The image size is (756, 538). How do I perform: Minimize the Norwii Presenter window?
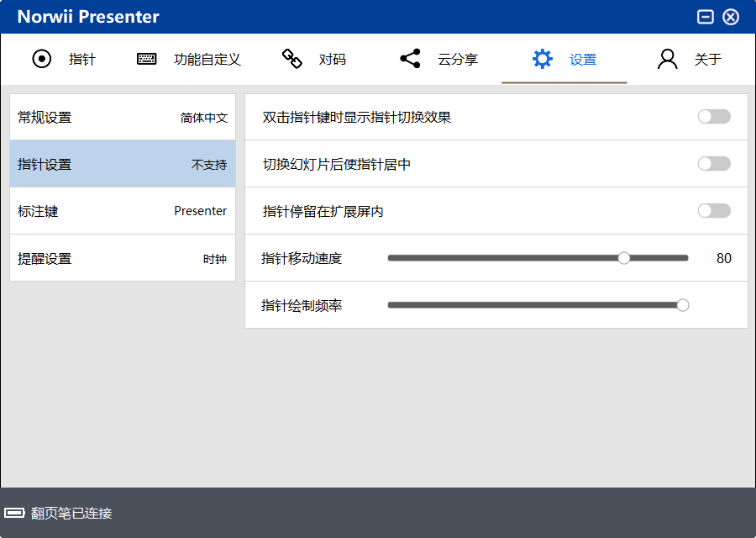(706, 17)
